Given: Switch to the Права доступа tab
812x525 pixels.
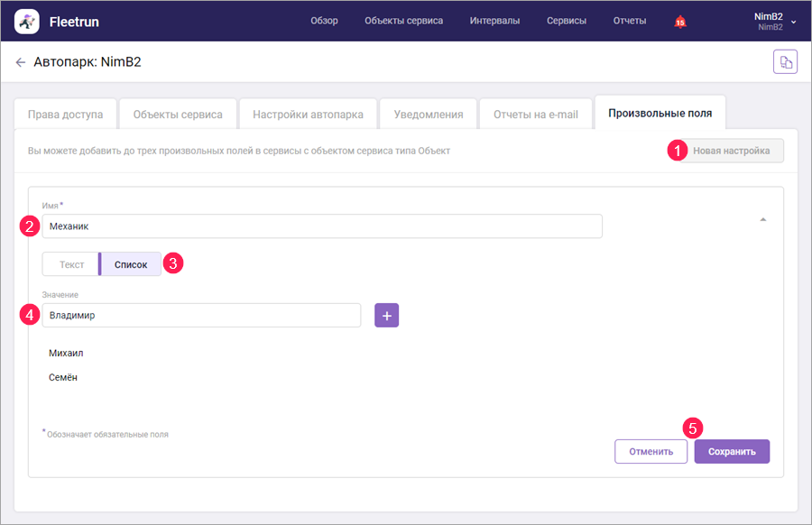Looking at the screenshot, I should [65, 115].
